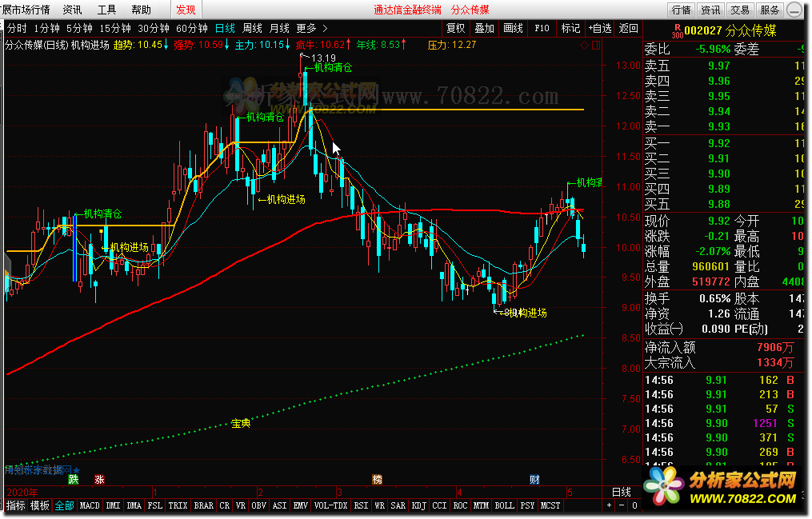Open the 更多 periods dropdown

click(x=306, y=28)
